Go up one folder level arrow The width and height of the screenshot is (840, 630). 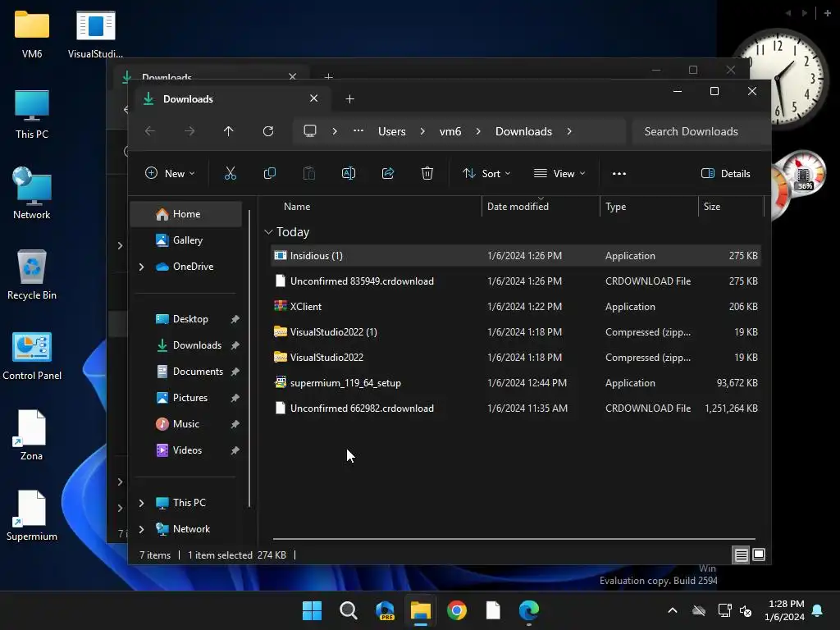tap(228, 131)
